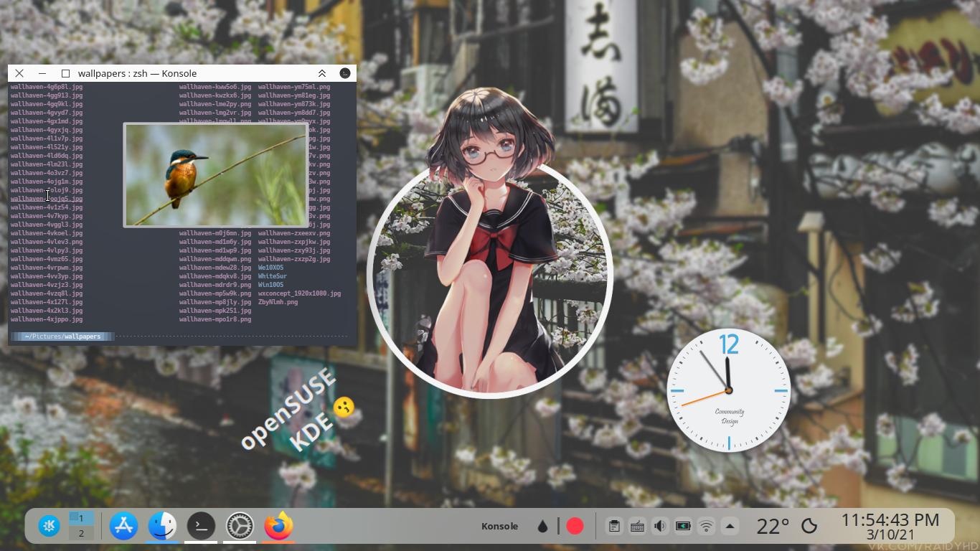
Task: Expand hidden system tray icons arrow
Action: click(730, 527)
